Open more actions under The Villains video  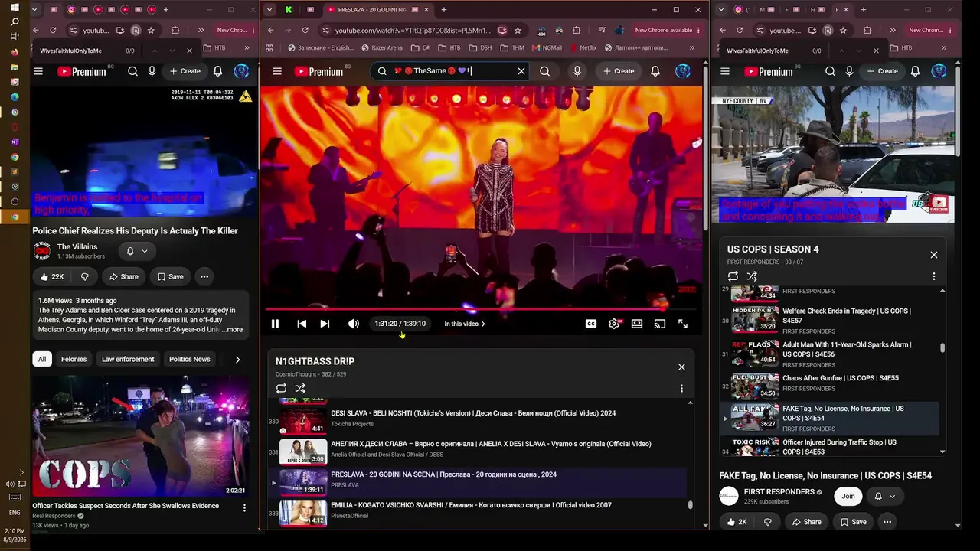pyautogui.click(x=204, y=276)
